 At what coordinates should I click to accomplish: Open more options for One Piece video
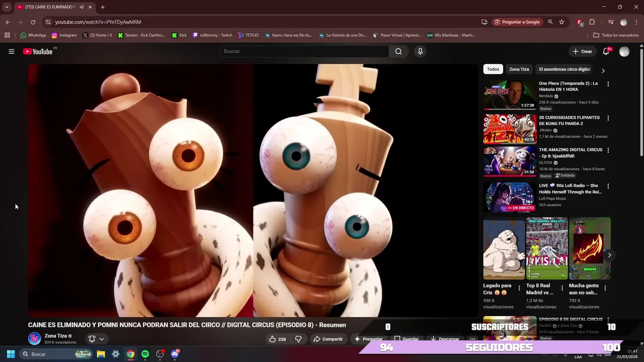click(608, 84)
